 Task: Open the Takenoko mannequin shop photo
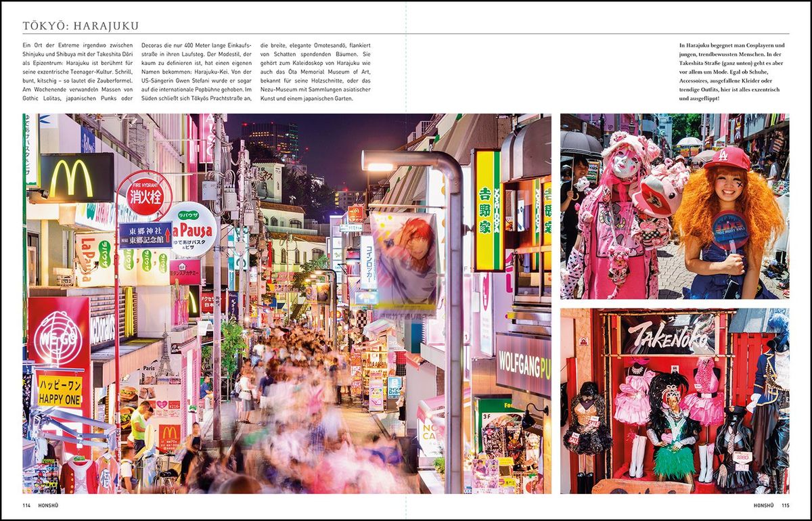pos(675,401)
